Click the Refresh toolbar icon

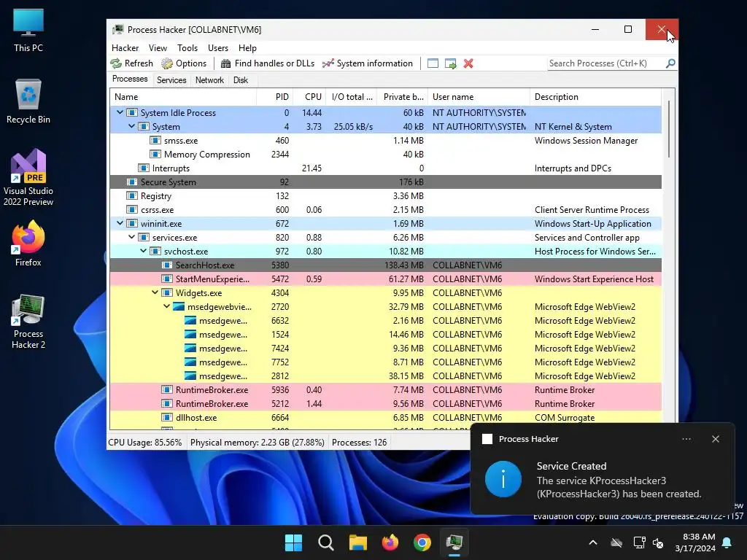[x=116, y=63]
